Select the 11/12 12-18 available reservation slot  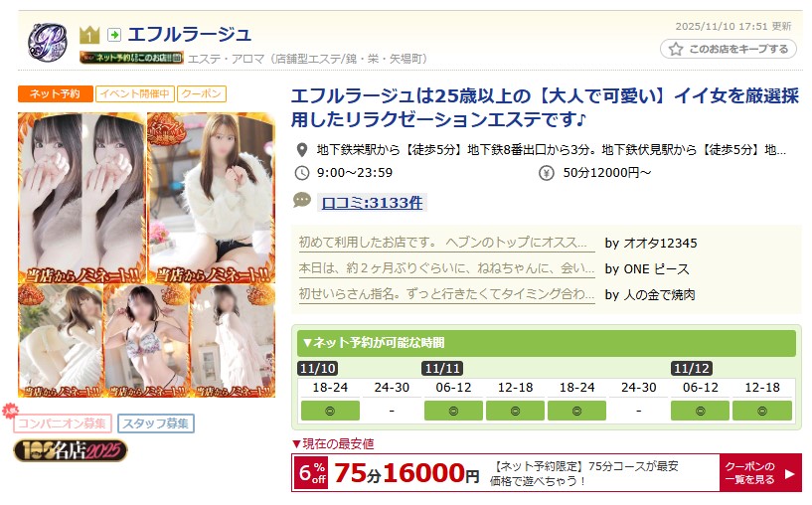point(761,411)
